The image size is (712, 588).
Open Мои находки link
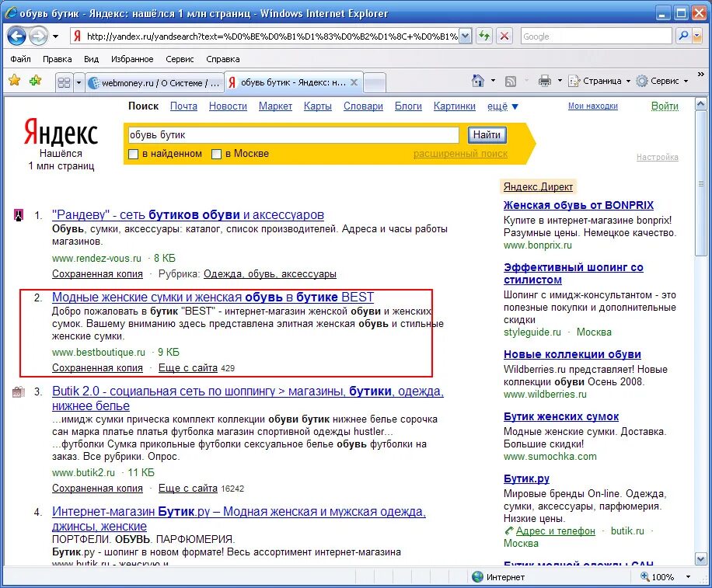(x=592, y=106)
